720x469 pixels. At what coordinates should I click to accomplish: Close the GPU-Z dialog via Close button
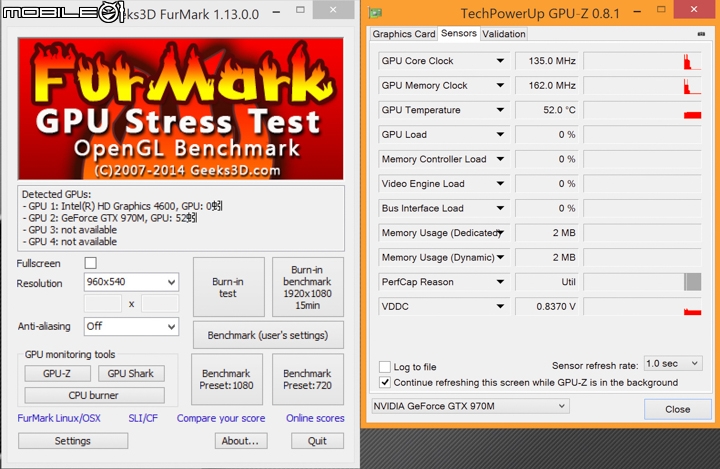coord(678,409)
